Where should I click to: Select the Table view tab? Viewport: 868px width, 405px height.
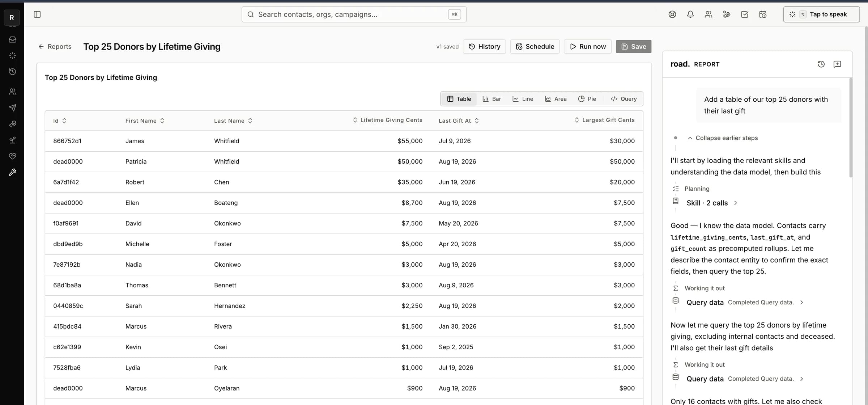[x=459, y=99]
